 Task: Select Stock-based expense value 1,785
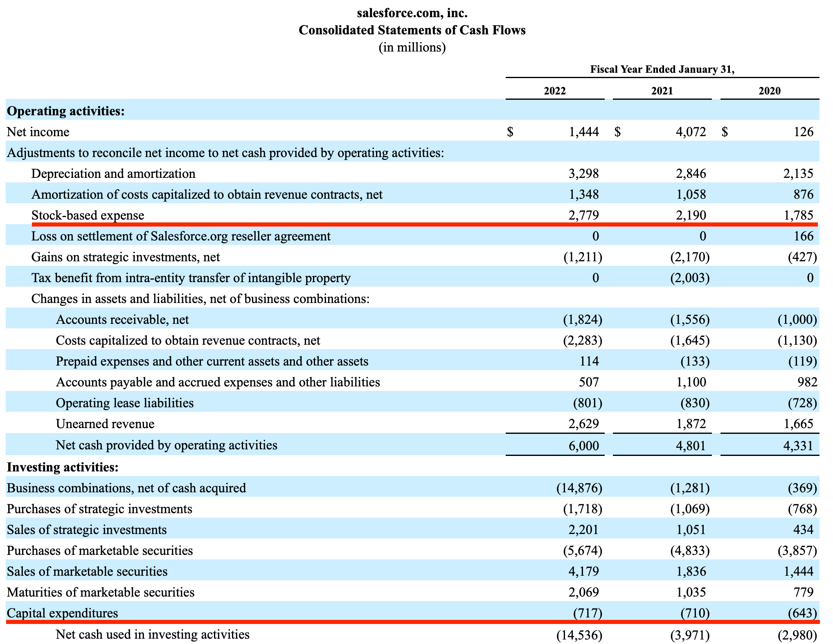coord(798,215)
